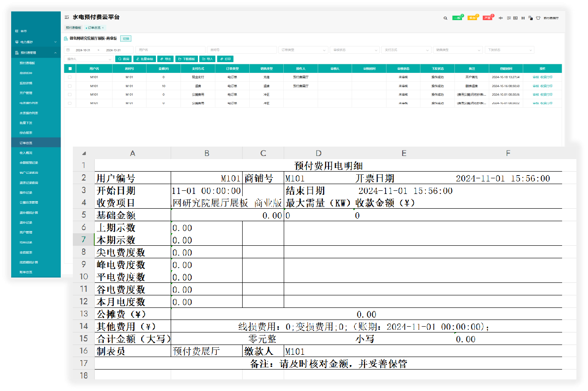
Task: Check the select-all checkbox in the table header
Action: pyautogui.click(x=70, y=69)
